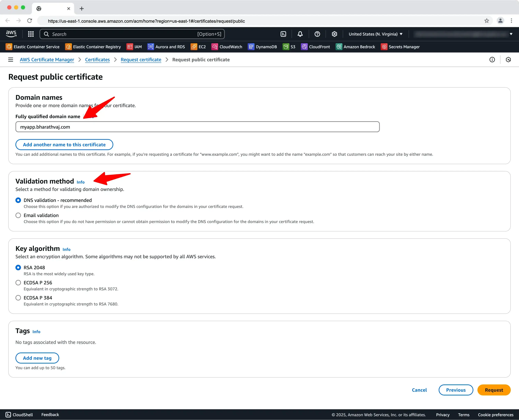Navigate to AWS Certificate Manager breadcrumb
This screenshot has height=420, width=519.
[x=47, y=60]
